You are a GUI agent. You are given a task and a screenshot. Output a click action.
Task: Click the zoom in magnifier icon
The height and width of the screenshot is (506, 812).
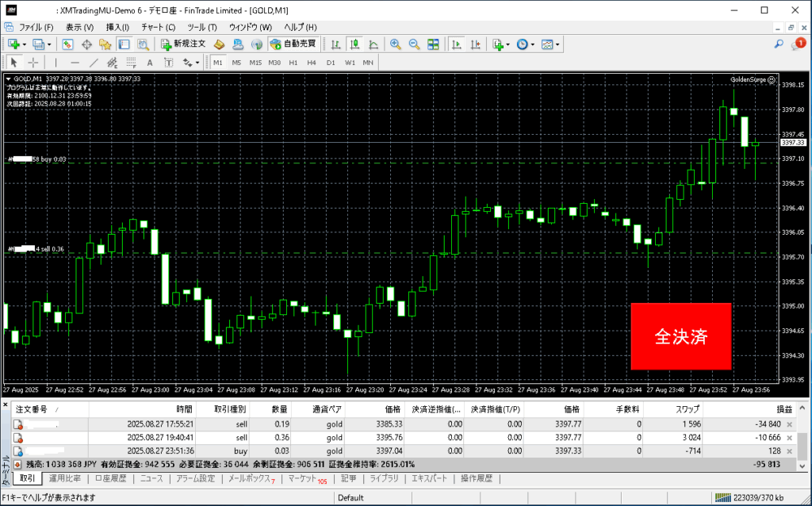395,44
